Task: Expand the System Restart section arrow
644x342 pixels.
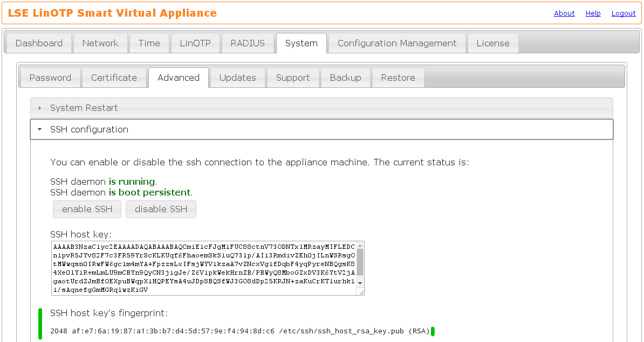Action: (x=40, y=108)
